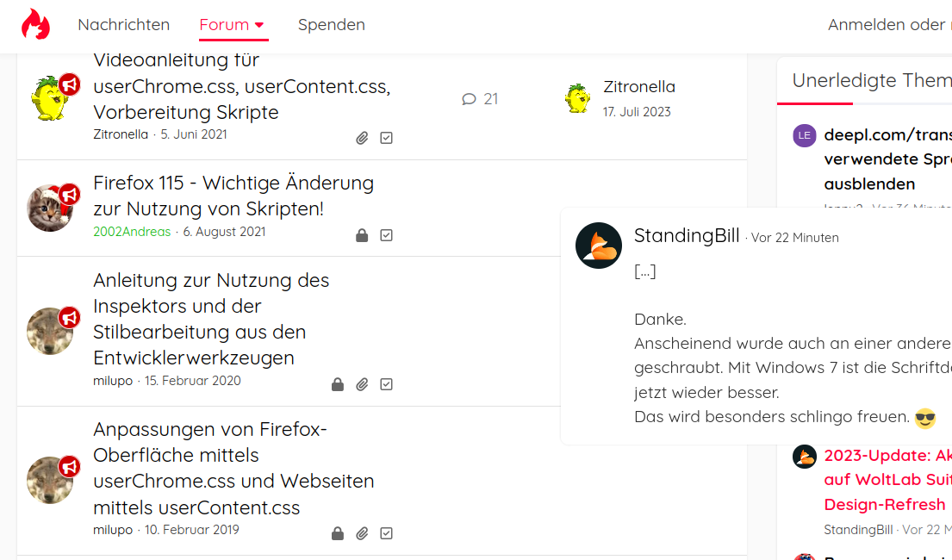The height and width of the screenshot is (560, 952).
Task: Click the flame logo in header
Action: [x=35, y=25]
